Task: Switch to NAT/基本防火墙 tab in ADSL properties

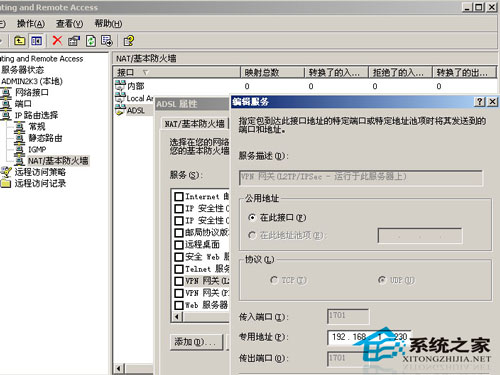Action: click(x=194, y=124)
